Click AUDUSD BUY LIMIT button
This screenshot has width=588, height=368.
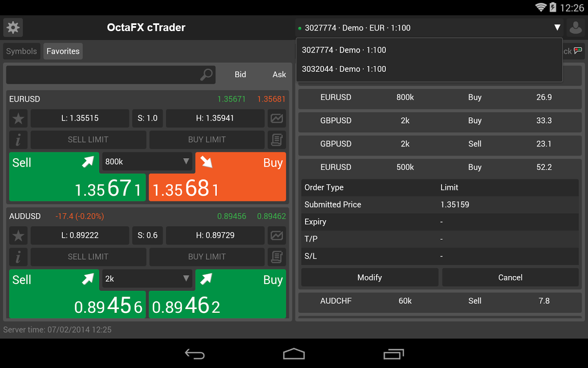point(207,257)
